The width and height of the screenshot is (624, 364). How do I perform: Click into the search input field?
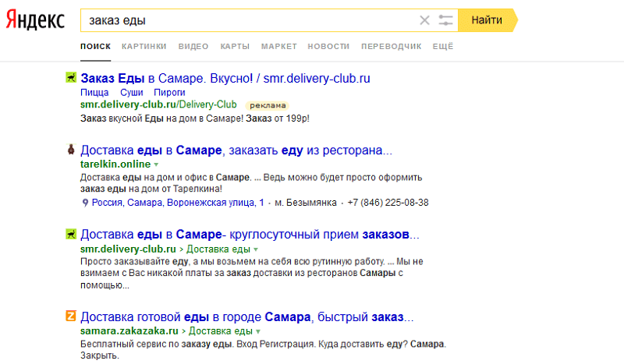click(250, 20)
